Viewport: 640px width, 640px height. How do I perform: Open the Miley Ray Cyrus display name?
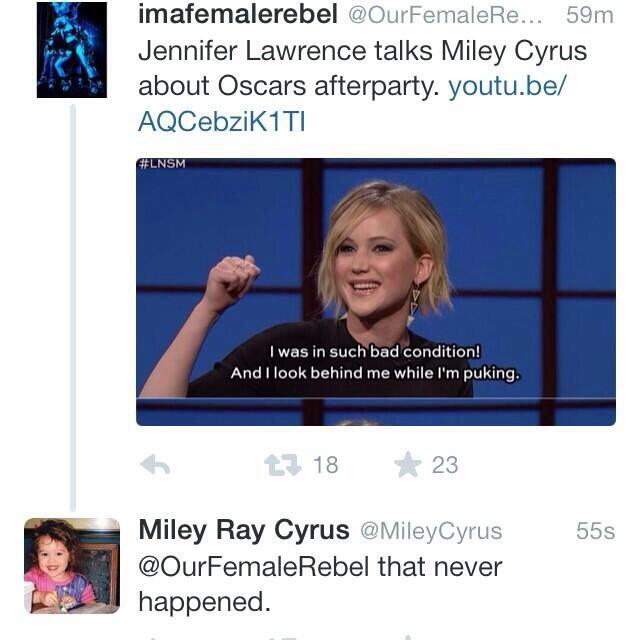click(x=244, y=530)
